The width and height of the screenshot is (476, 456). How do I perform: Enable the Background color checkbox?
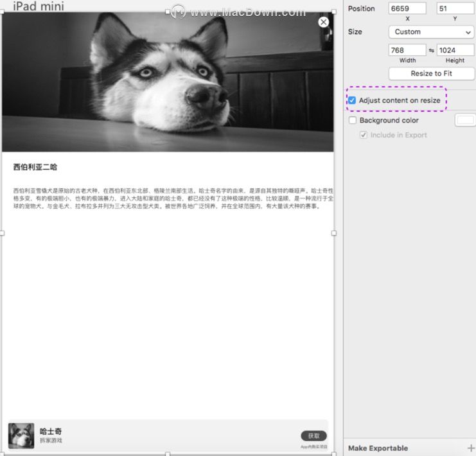click(x=353, y=120)
